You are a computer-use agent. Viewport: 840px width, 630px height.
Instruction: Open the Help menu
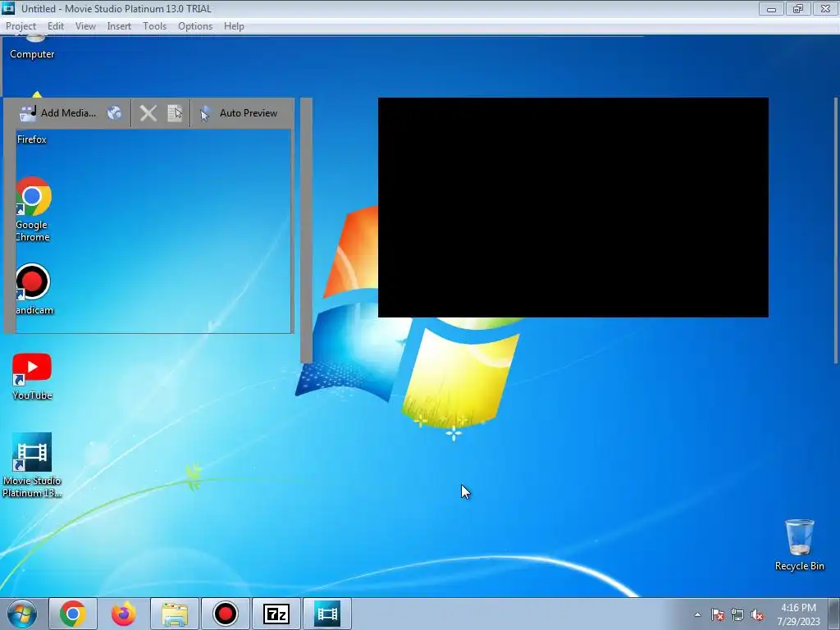(x=234, y=26)
